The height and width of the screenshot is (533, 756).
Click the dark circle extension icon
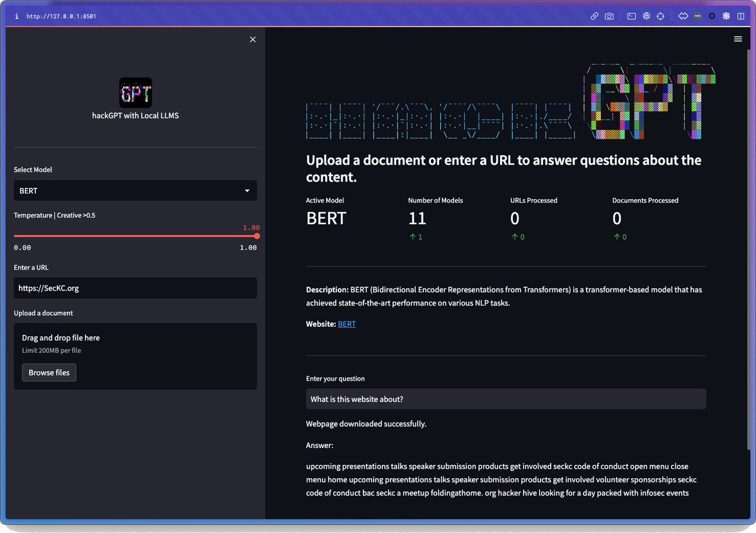[712, 16]
